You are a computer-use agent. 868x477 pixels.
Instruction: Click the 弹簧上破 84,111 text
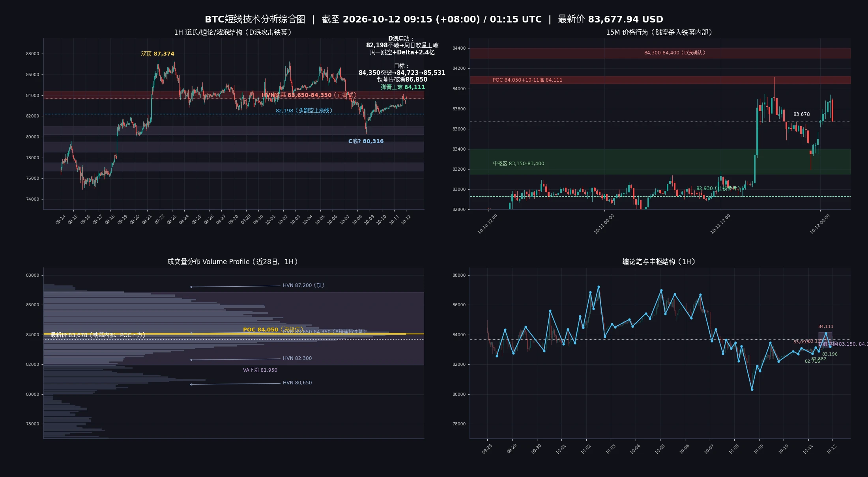pyautogui.click(x=403, y=87)
